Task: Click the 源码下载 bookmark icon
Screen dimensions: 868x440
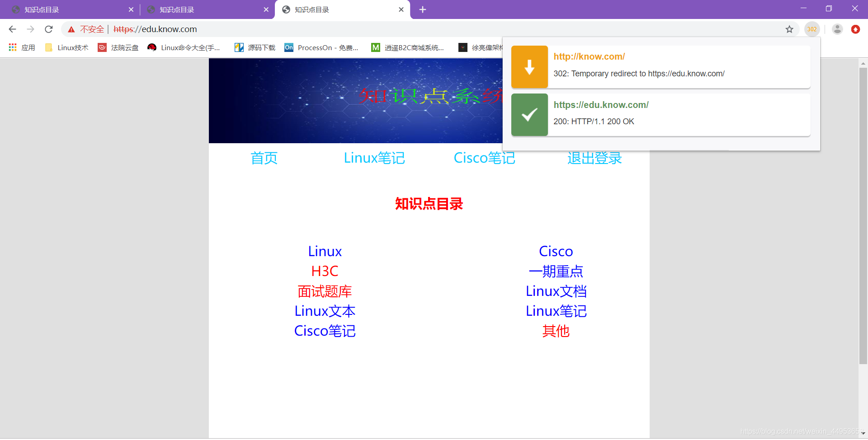Action: point(239,47)
